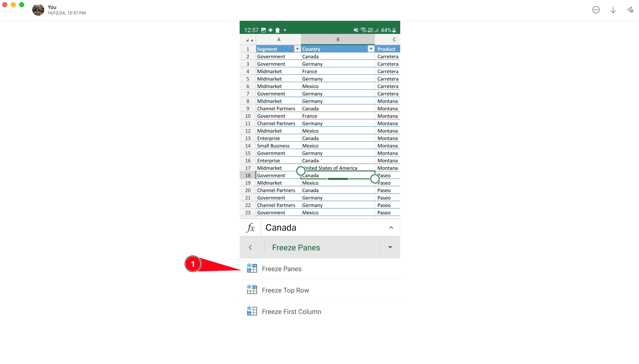
Task: Expand the formula bar chevron
Action: [x=391, y=228]
